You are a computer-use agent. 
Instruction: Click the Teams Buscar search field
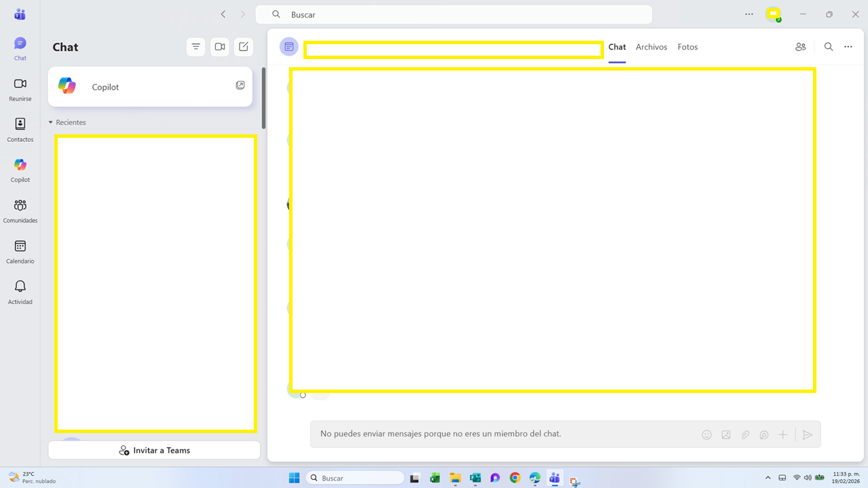453,14
